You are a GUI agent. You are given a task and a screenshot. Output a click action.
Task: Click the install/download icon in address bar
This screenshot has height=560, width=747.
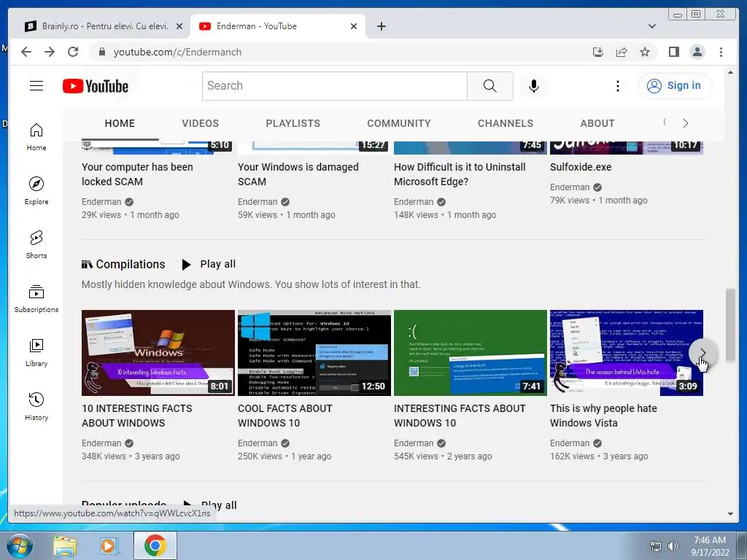[598, 52]
